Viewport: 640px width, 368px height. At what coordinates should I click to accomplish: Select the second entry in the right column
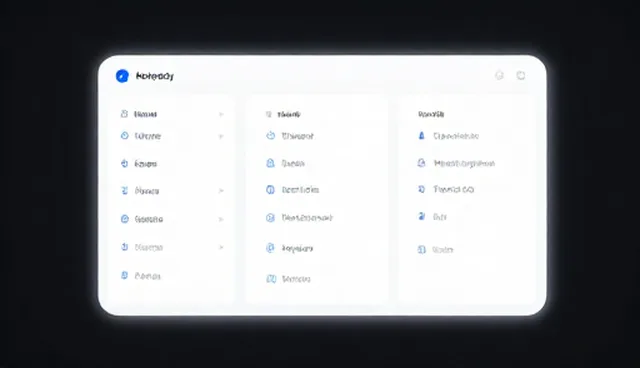[464, 164]
